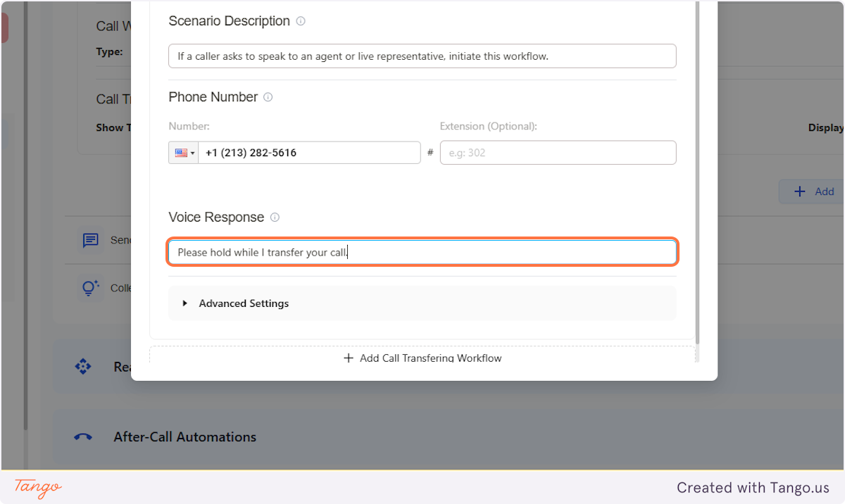Click the Extension optional input field

point(558,153)
